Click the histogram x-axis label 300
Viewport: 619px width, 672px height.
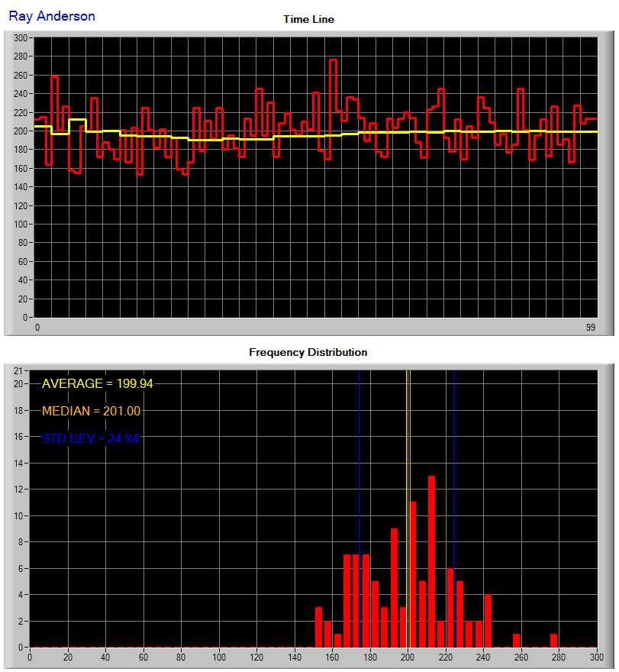(596, 657)
